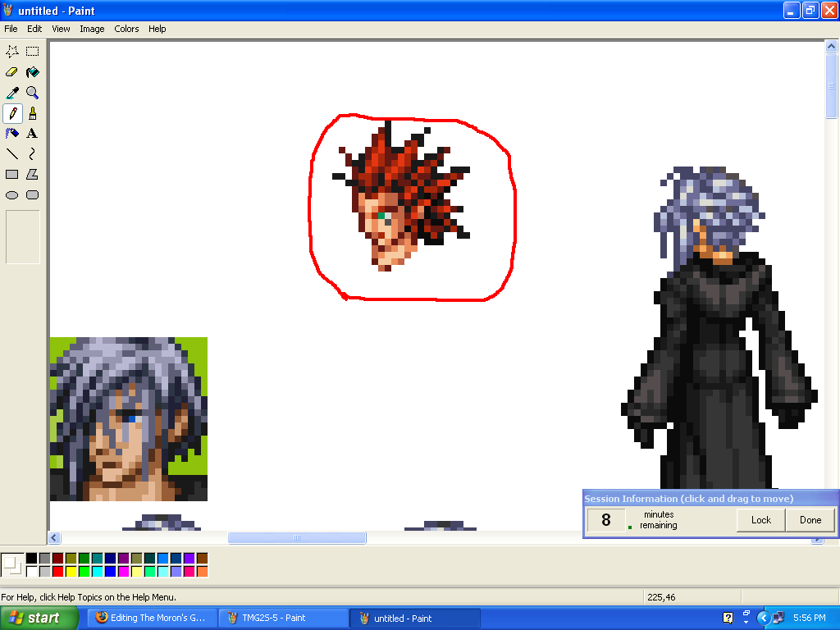
Task: Select the Ellipse shape tool
Action: click(12, 195)
